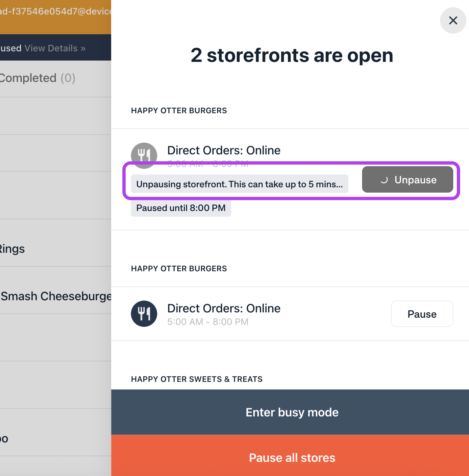Select the Smash Cheeseburger order item

click(x=56, y=296)
